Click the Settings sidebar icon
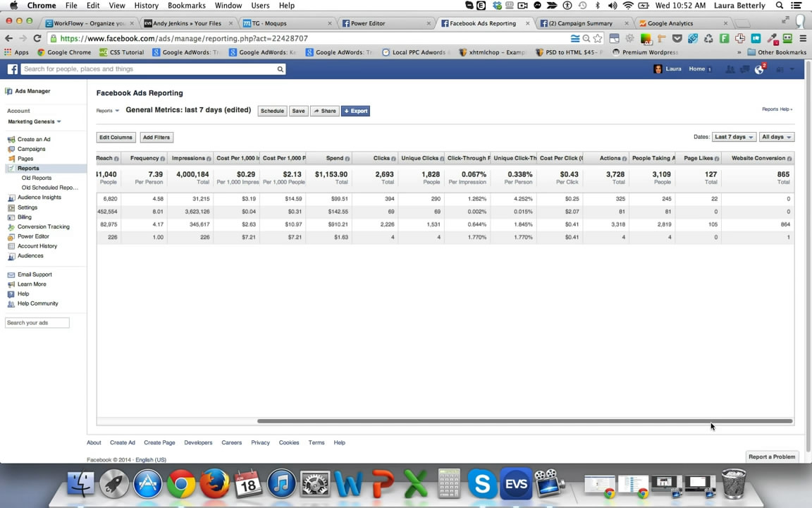The image size is (812, 508). (11, 207)
